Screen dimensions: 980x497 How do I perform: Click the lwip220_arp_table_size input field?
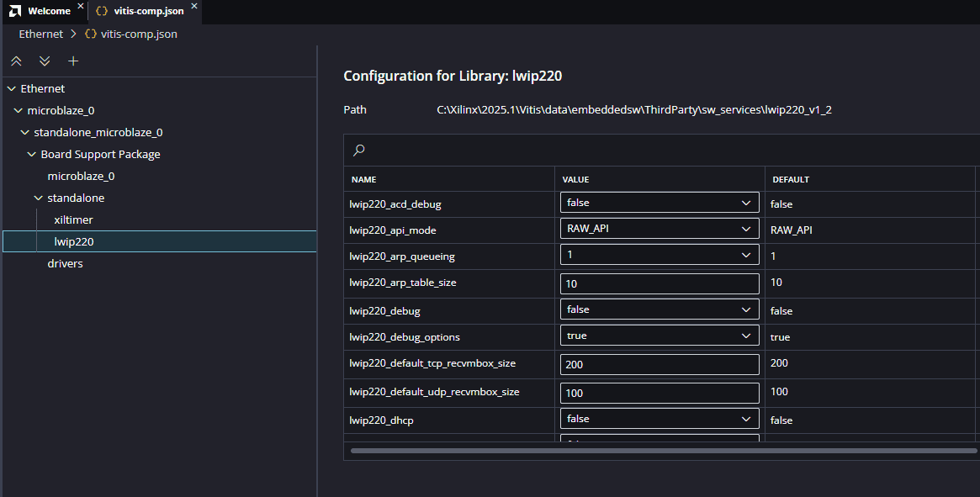tap(660, 283)
